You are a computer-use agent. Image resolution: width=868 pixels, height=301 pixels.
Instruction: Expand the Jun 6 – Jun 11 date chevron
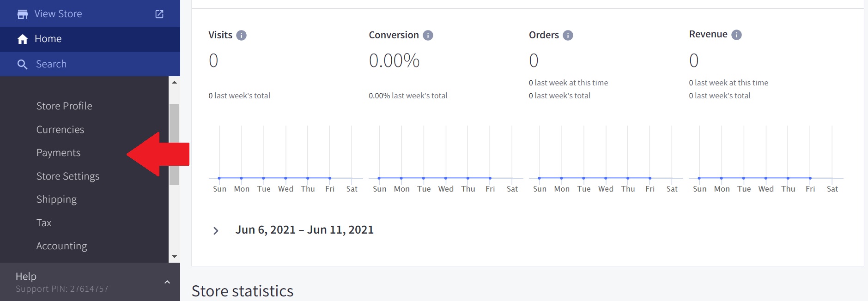click(215, 231)
